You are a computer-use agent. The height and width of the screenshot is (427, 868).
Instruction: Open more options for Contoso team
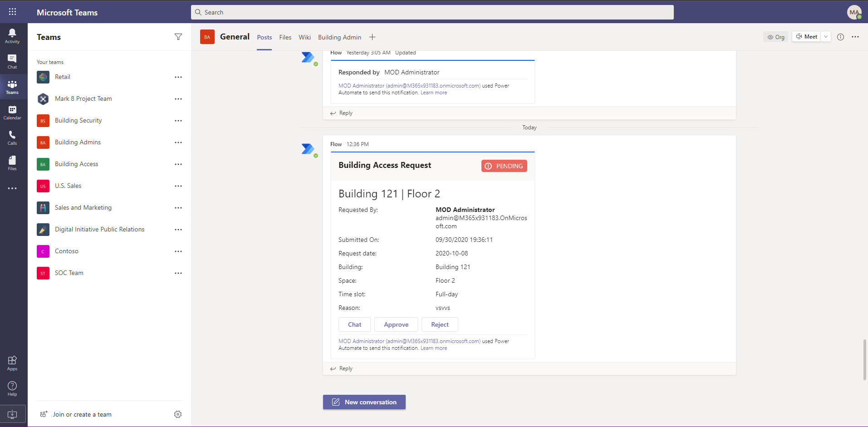tap(178, 251)
